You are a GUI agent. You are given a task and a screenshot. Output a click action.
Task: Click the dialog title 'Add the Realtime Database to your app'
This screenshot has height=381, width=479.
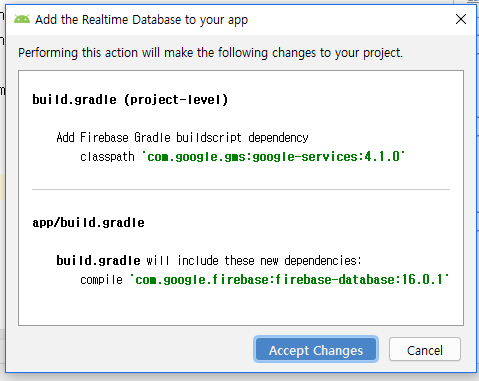[142, 20]
